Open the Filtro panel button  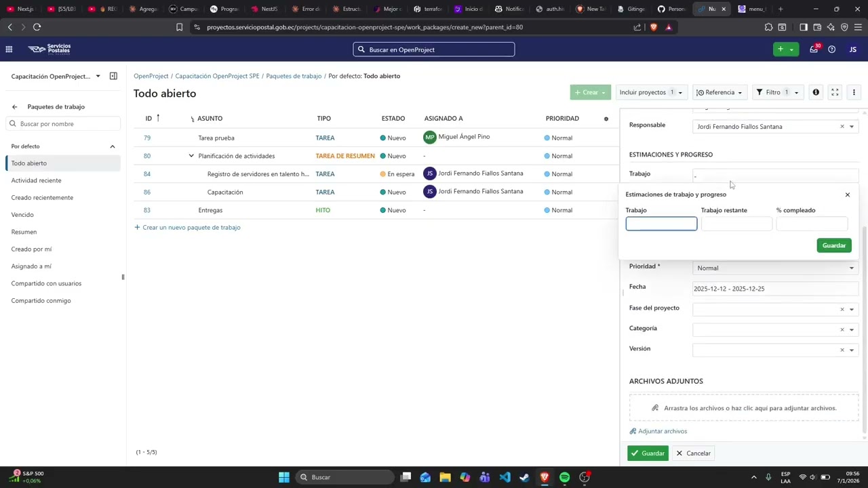point(778,92)
